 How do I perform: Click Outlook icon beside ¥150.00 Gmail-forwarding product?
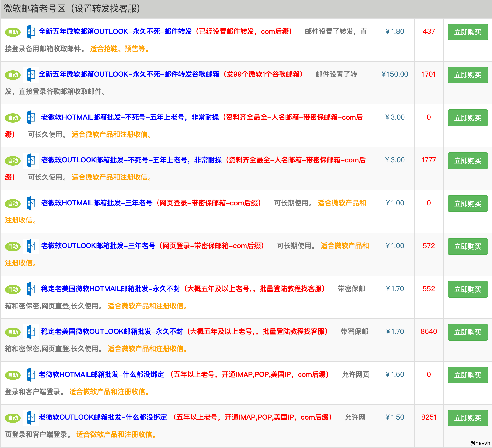pyautogui.click(x=31, y=74)
